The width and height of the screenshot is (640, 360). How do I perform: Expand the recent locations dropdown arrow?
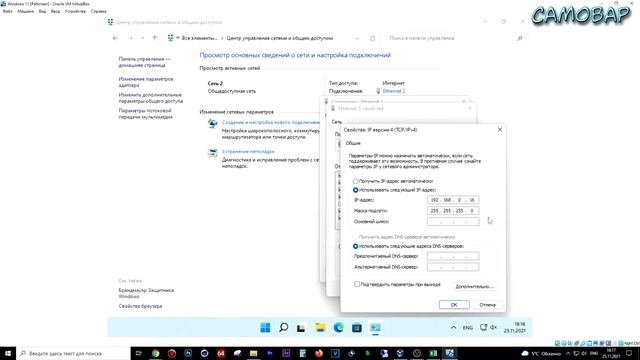coord(142,38)
